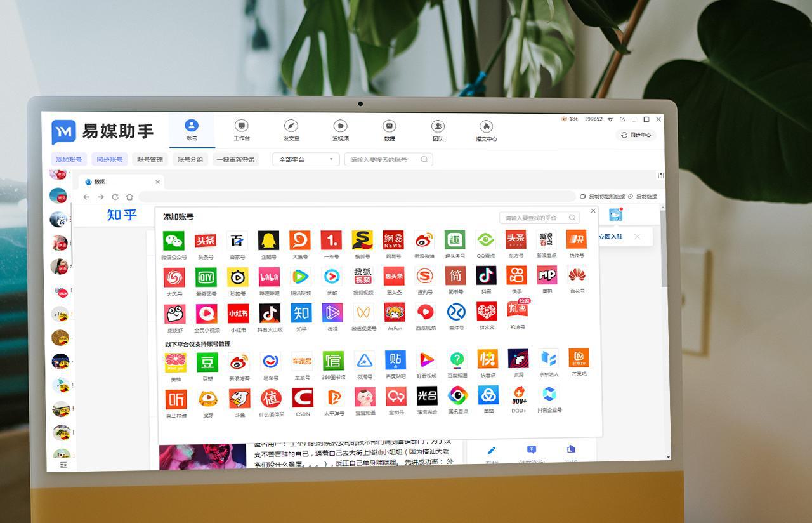Open the 同步中心 button
The height and width of the screenshot is (523, 812).
(x=636, y=135)
